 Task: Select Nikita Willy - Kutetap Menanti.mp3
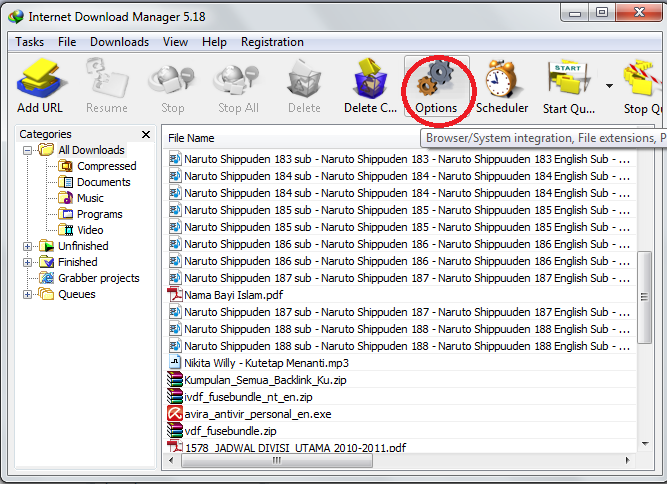click(266, 363)
